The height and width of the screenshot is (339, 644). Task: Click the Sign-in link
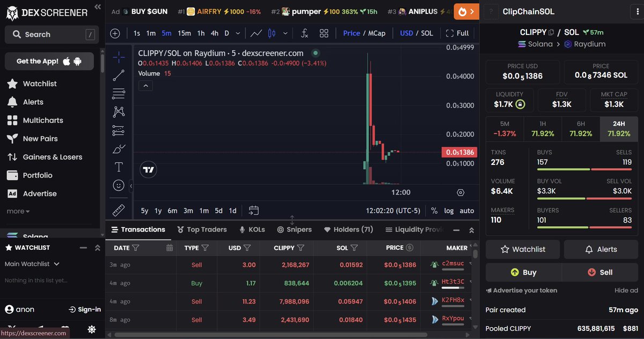pyautogui.click(x=85, y=309)
